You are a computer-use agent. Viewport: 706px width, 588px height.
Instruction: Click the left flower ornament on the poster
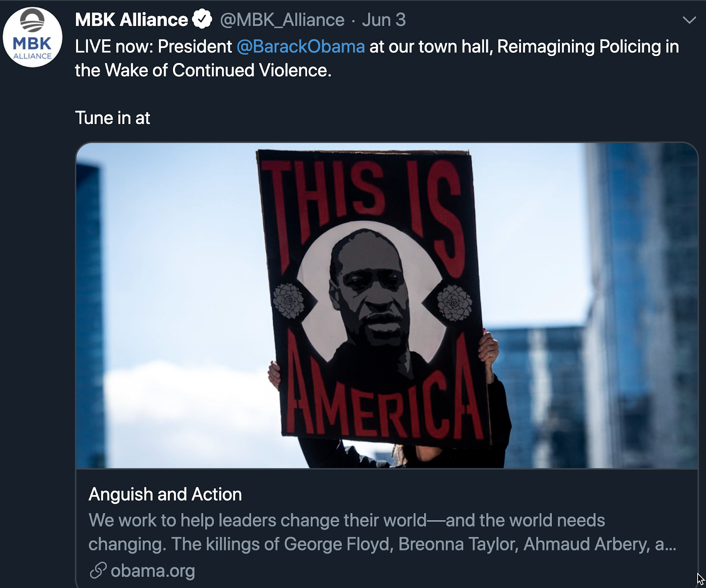pyautogui.click(x=289, y=301)
